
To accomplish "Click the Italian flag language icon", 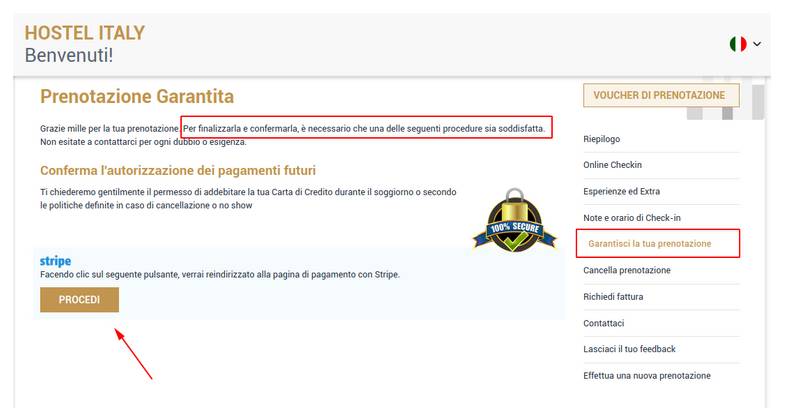I will pyautogui.click(x=738, y=44).
